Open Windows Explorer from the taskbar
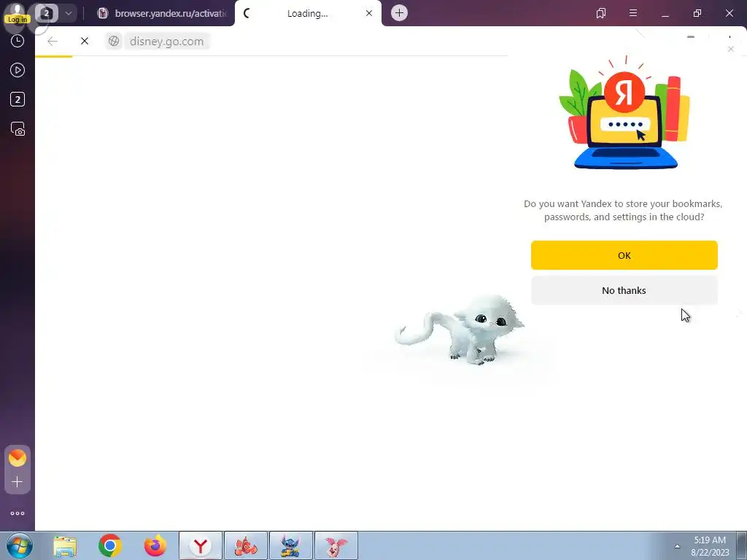The width and height of the screenshot is (747, 560). coord(65,546)
